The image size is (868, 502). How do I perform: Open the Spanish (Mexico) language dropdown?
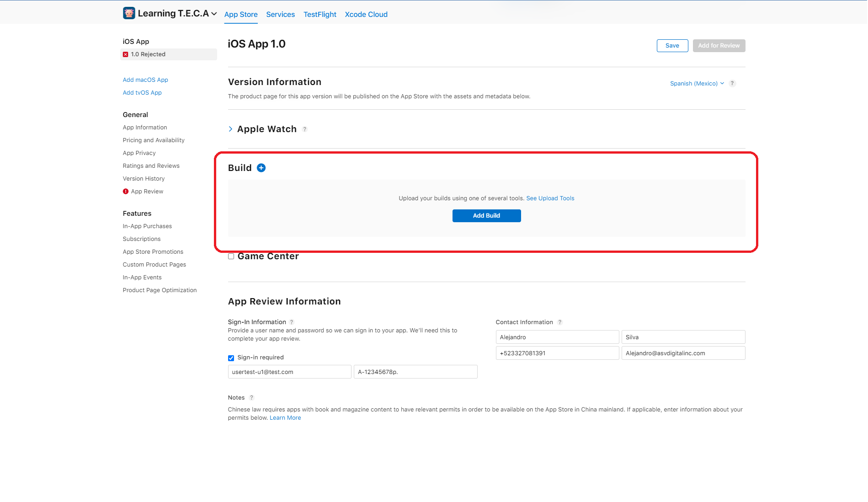click(x=697, y=83)
